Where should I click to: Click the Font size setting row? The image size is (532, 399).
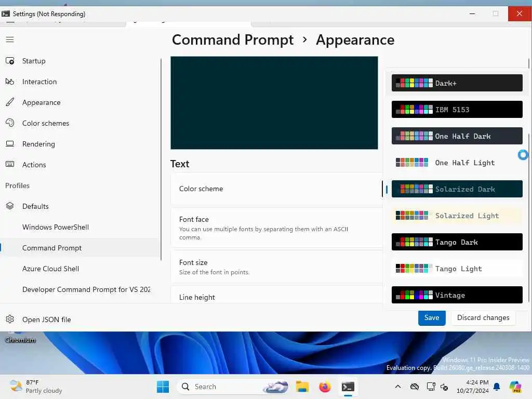point(276,267)
